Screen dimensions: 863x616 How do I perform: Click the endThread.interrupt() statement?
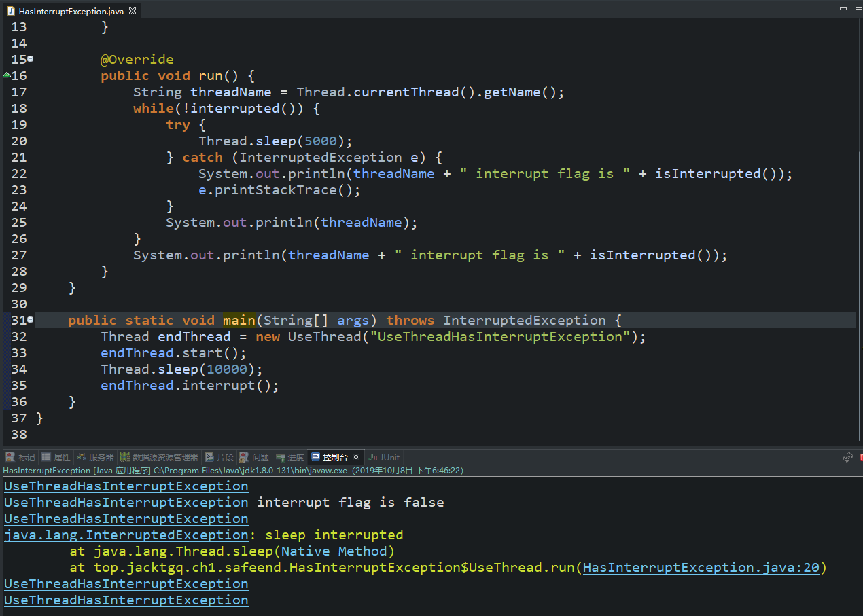[x=190, y=385]
